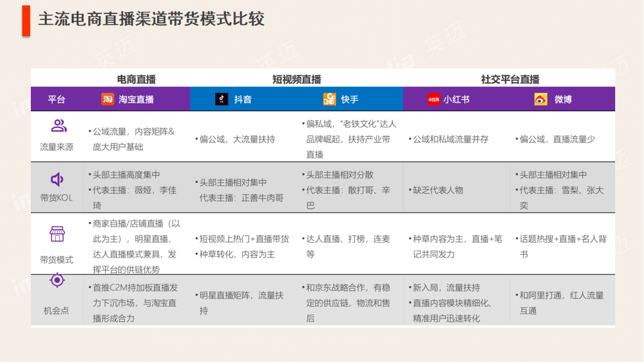Click cell text 和阿里打通，红人流量互通
The width and height of the screenshot is (644, 362).
coord(559,303)
